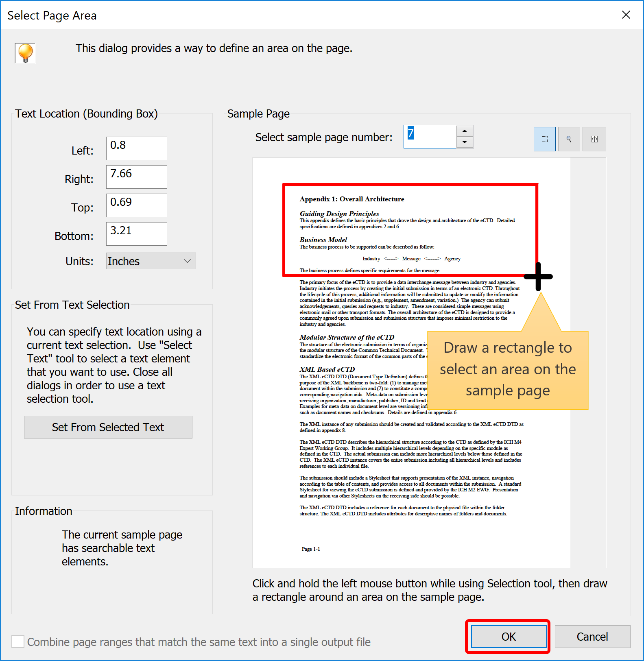The width and height of the screenshot is (644, 661).
Task: Click the fit-page view icon
Action: click(x=594, y=139)
